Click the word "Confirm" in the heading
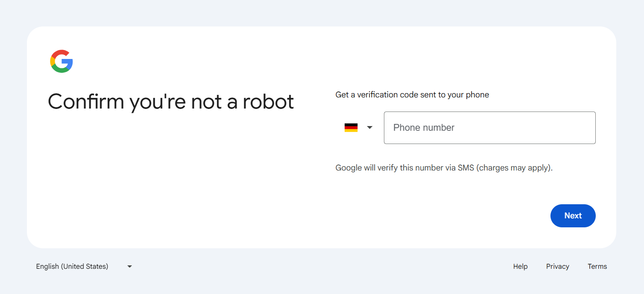The image size is (644, 294). pyautogui.click(x=85, y=102)
